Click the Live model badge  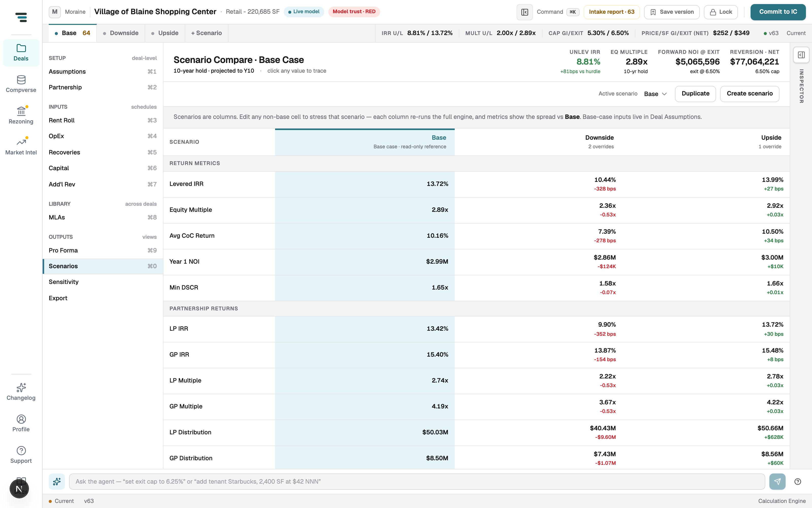(x=304, y=12)
